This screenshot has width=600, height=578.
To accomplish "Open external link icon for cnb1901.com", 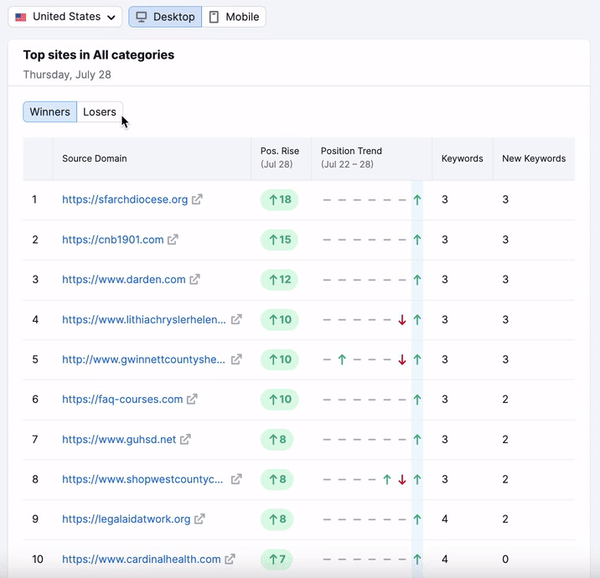I will (x=173, y=239).
